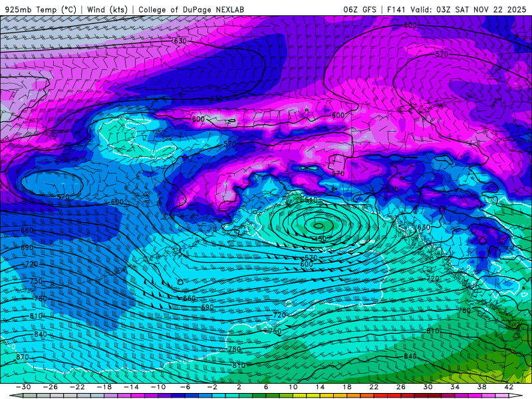This screenshot has width=532, height=399.
Task: Select 'College of DuPage NEXLAB' header text
Action: pos(191,9)
